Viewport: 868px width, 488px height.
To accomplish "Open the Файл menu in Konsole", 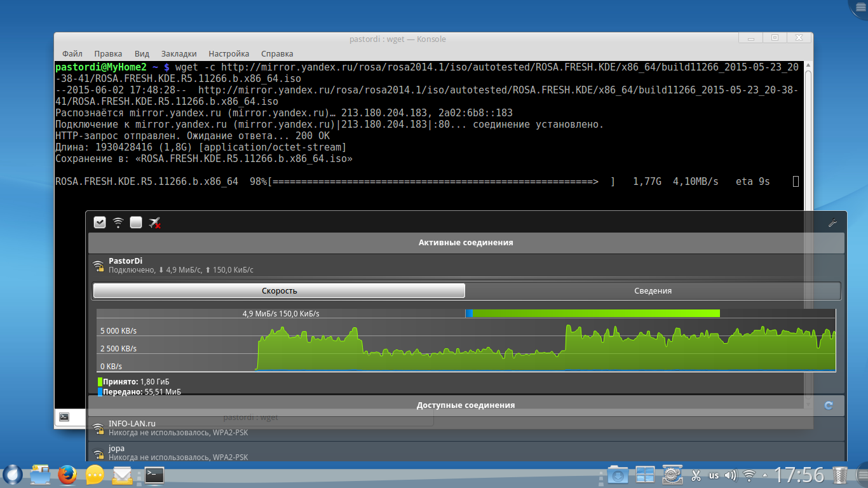I will point(72,54).
